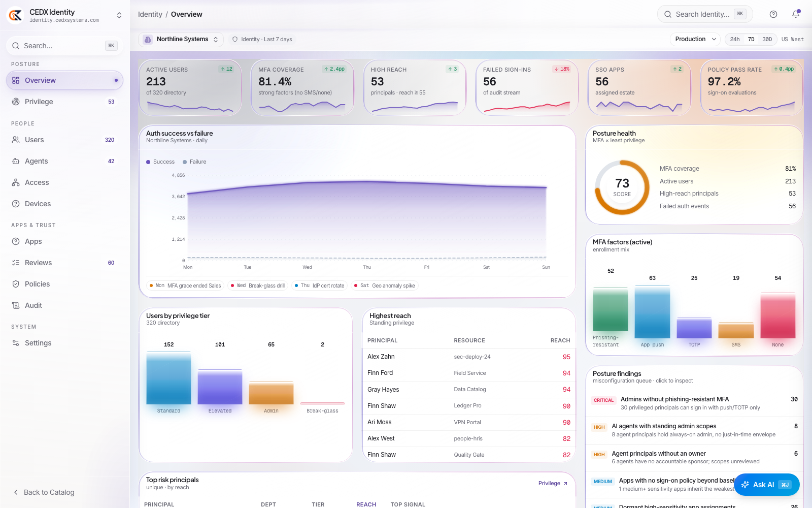
Task: Click the Privilege target icon
Action: pos(16,102)
